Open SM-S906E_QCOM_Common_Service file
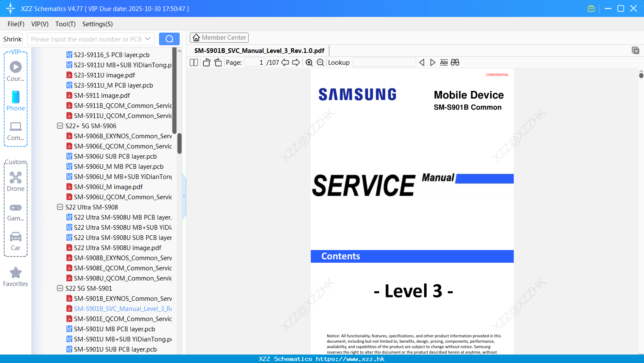 coord(119,146)
